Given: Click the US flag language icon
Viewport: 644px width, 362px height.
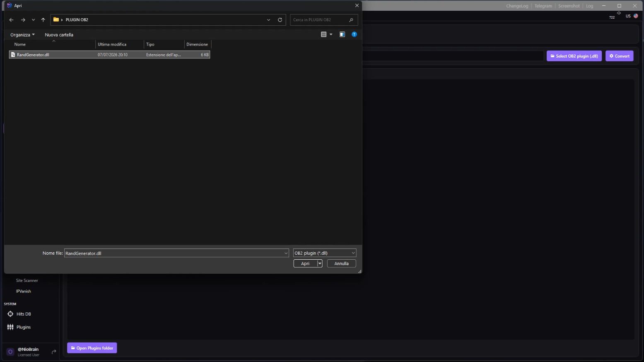Looking at the screenshot, I should click(x=636, y=16).
